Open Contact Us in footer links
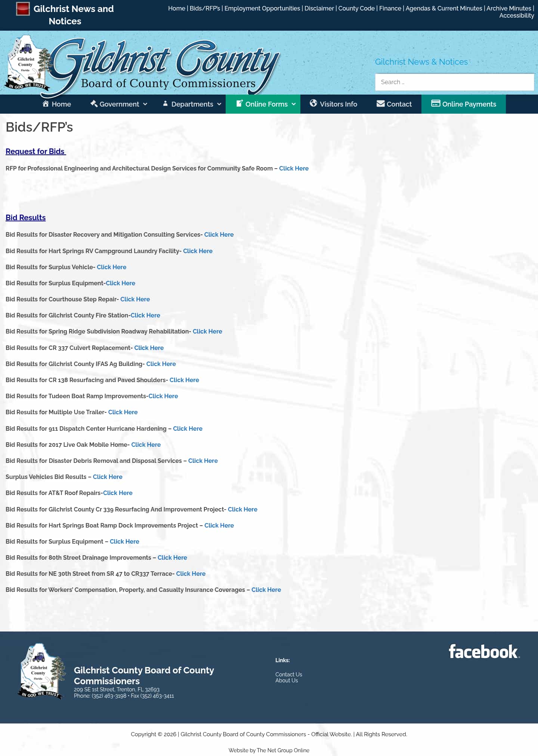 pyautogui.click(x=289, y=674)
